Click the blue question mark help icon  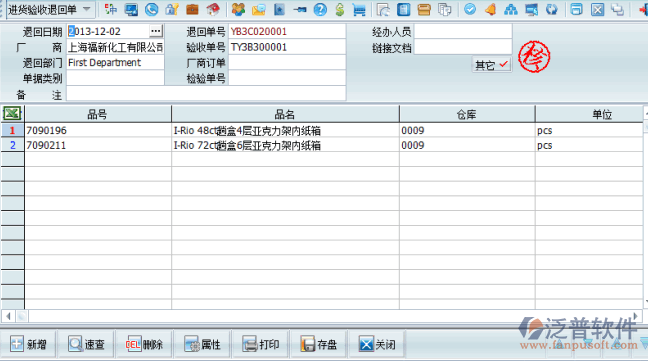pos(320,9)
